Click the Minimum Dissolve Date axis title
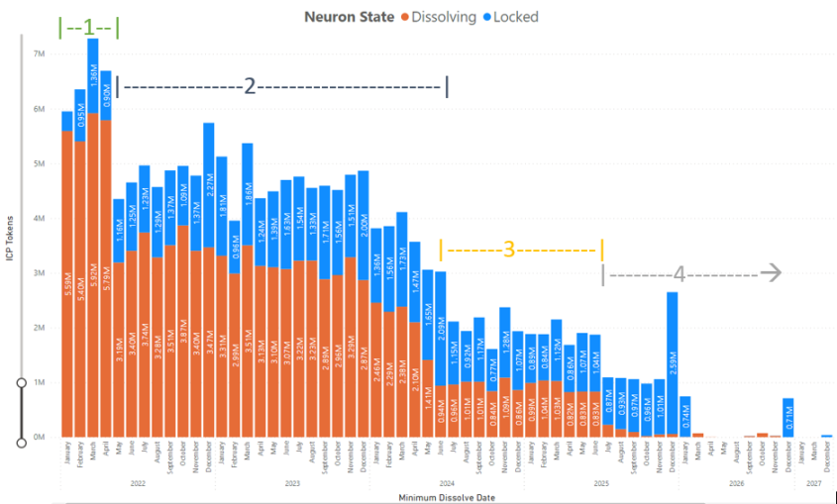This screenshot has width=837, height=504. pos(447,498)
